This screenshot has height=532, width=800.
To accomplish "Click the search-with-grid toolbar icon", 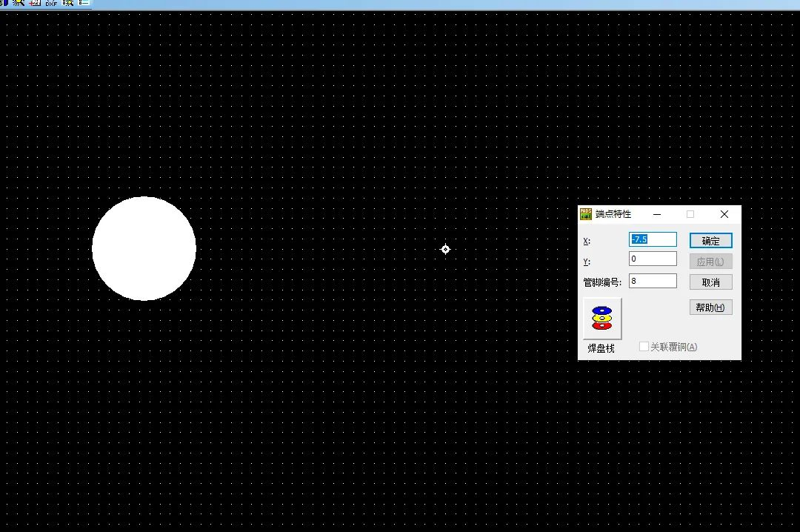I will tap(67, 3).
